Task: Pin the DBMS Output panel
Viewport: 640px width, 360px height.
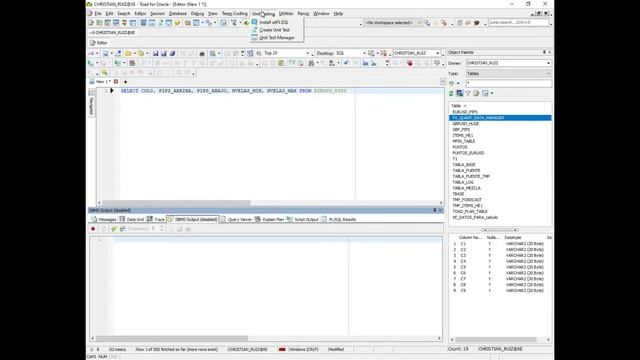Action: 435,210
